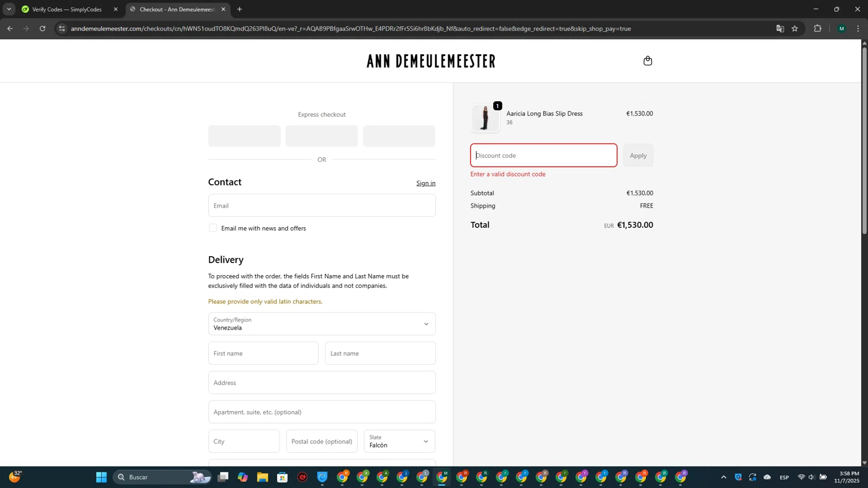The height and width of the screenshot is (488, 868).
Task: Click the translate page icon
Action: coord(780,28)
